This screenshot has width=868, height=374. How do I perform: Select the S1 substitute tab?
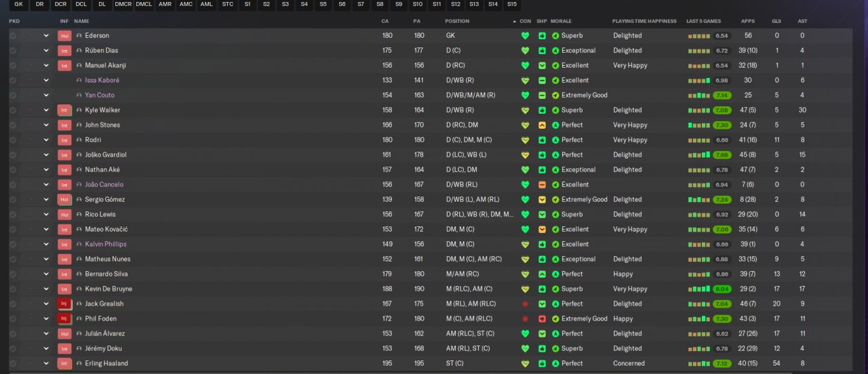tap(248, 5)
